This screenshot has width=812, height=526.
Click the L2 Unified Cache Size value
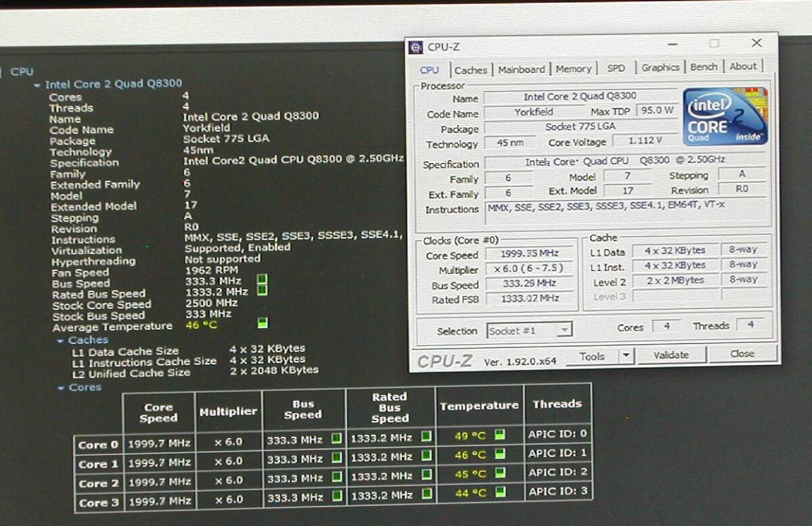click(273, 370)
